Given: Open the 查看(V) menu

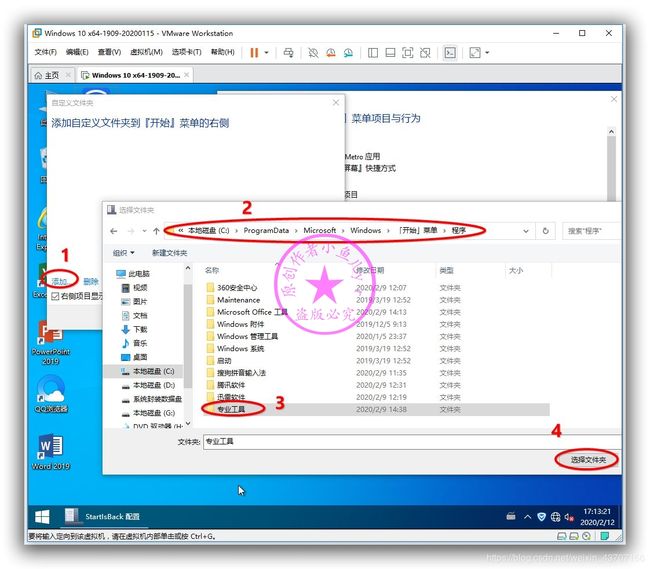Looking at the screenshot, I should [109, 52].
